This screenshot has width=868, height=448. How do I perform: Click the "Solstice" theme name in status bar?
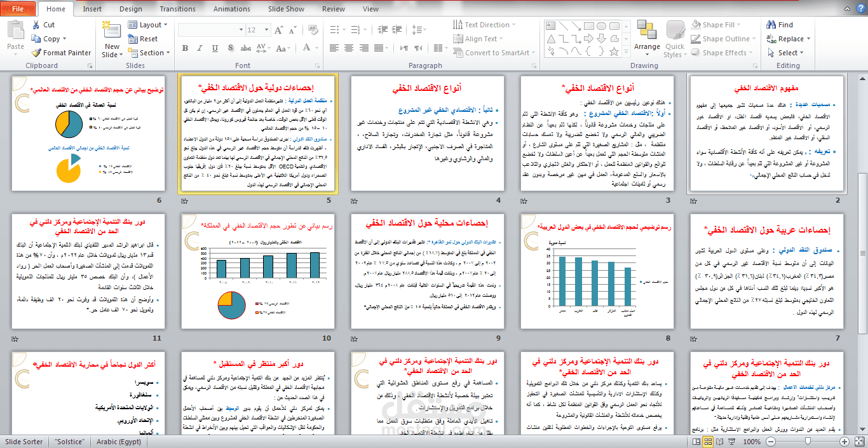[69, 442]
